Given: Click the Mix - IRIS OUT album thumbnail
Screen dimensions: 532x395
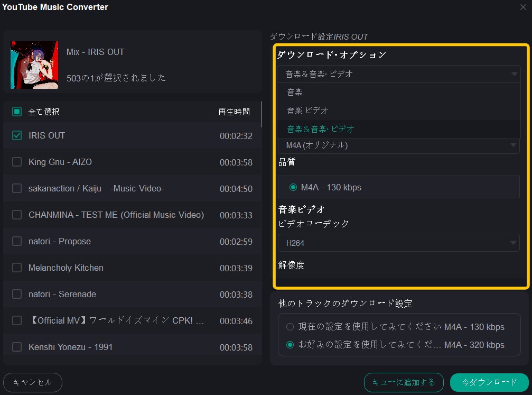Looking at the screenshot, I should pyautogui.click(x=34, y=65).
